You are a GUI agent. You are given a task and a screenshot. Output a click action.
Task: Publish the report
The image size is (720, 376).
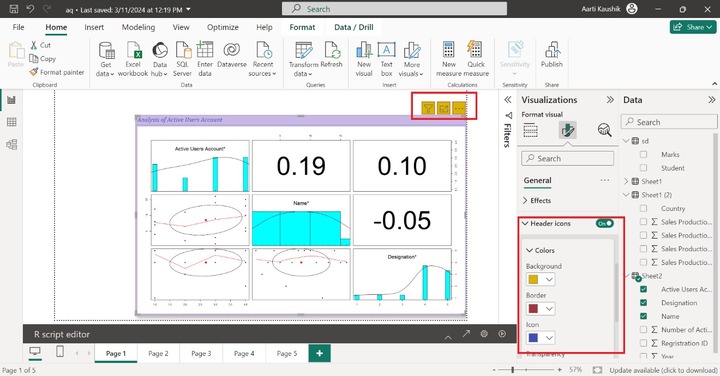pos(551,55)
